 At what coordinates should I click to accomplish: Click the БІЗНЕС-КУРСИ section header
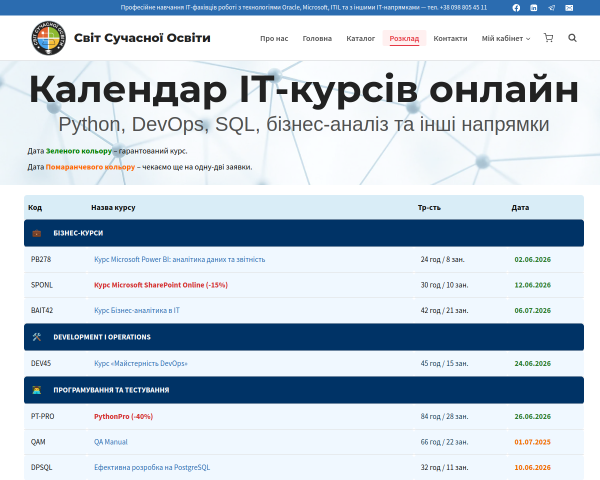[x=304, y=233]
